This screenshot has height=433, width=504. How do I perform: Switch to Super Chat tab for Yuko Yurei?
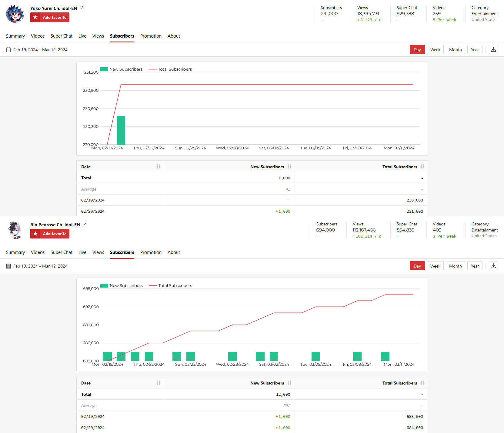click(x=62, y=36)
